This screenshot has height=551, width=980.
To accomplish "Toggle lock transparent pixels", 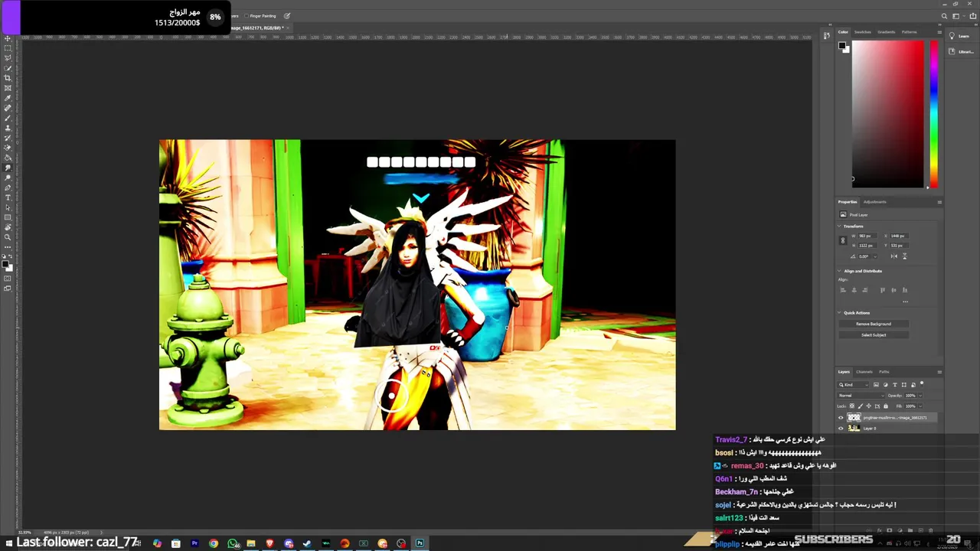I will pyautogui.click(x=852, y=406).
